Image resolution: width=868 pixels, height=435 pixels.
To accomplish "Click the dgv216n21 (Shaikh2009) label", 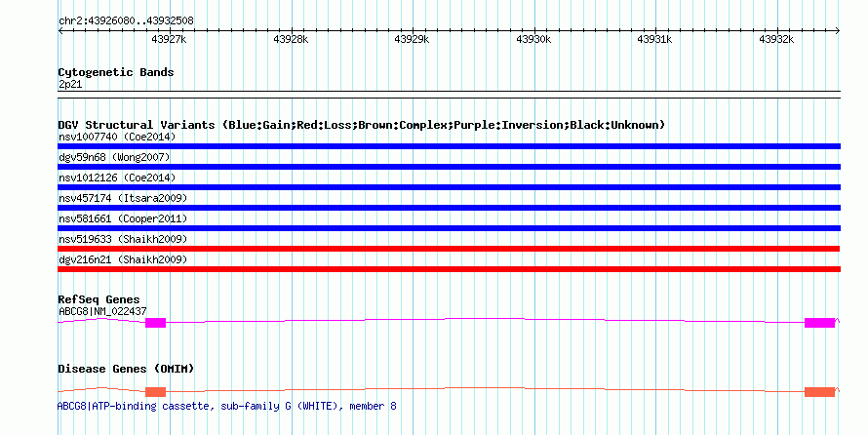I will [123, 259].
